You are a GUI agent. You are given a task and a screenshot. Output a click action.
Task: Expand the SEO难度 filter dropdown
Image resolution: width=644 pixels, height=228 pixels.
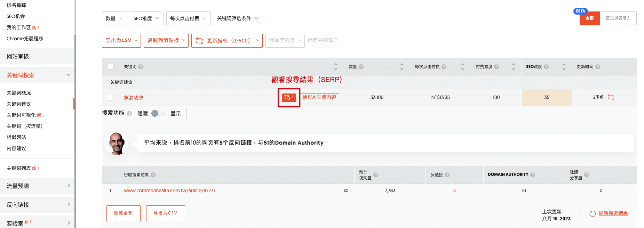146,18
